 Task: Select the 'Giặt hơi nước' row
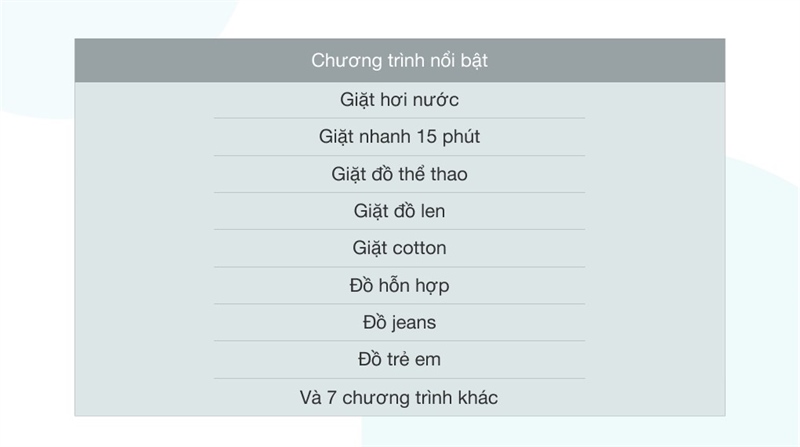click(x=399, y=100)
